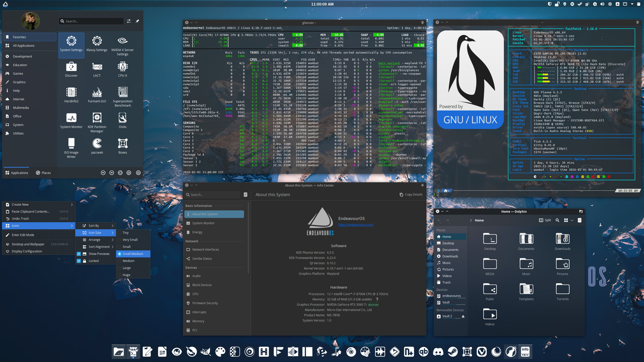Select Enter Edit Mode menu entry
644x362 pixels.
[23, 235]
